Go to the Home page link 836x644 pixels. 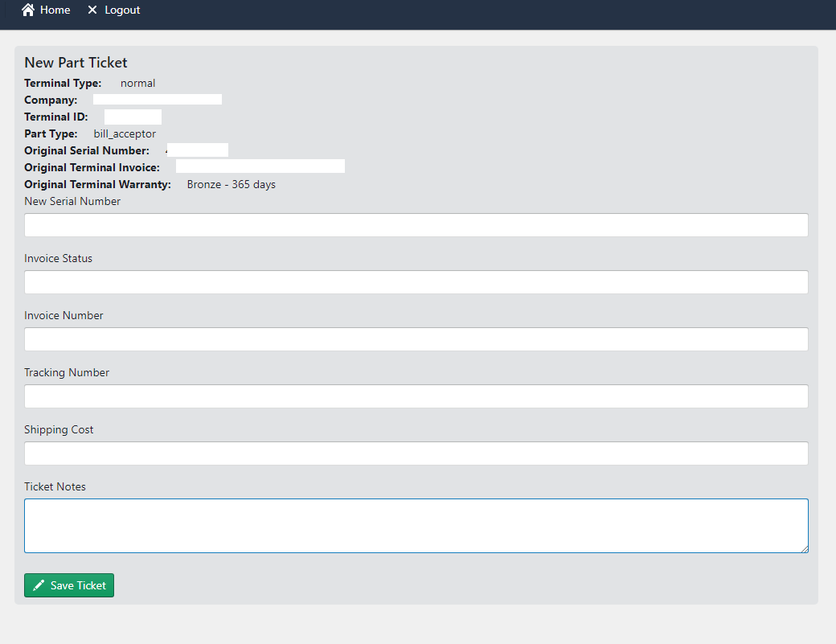(46, 10)
